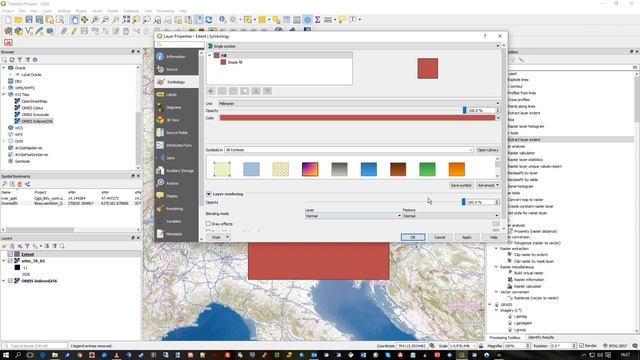Adjust the Layer rendering Opacity slider handle

point(463,202)
